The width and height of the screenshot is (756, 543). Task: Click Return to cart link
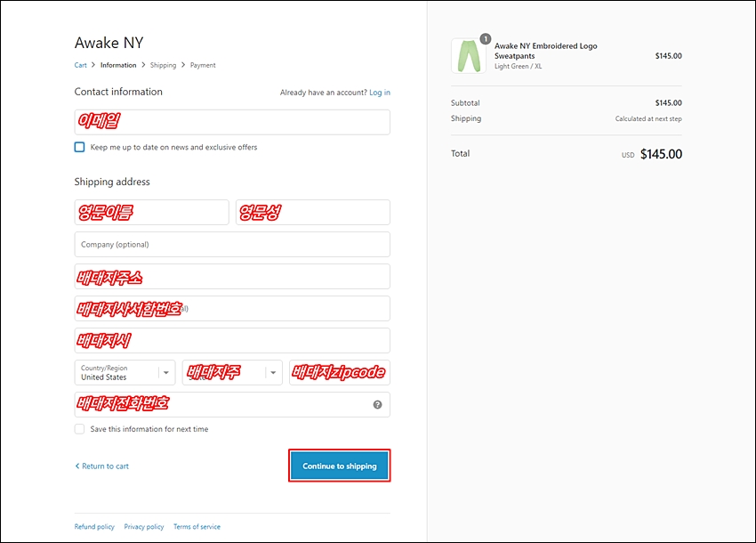[x=101, y=466]
